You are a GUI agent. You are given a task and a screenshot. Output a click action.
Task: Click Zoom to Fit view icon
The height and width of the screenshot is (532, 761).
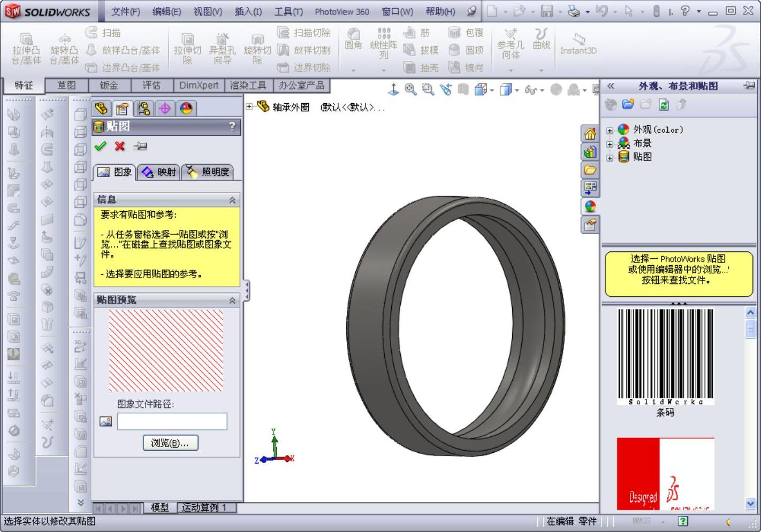[410, 89]
